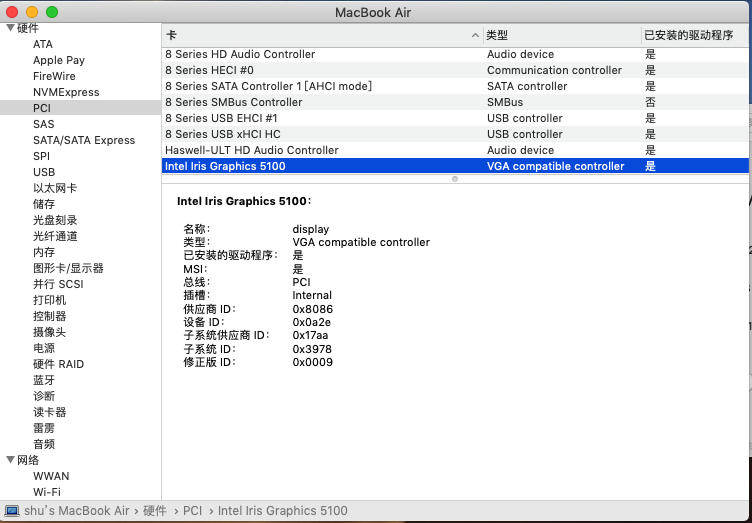752x523 pixels.
Task: Open 电源 in the sidebar
Action: point(44,348)
